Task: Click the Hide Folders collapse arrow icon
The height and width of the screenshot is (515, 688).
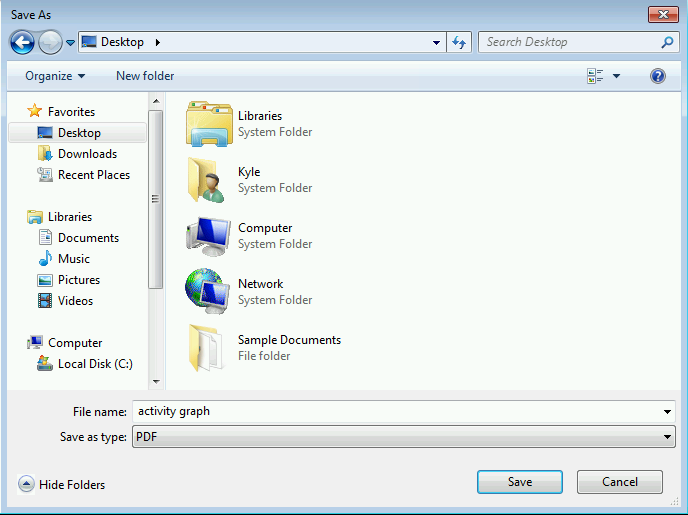Action: click(26, 484)
